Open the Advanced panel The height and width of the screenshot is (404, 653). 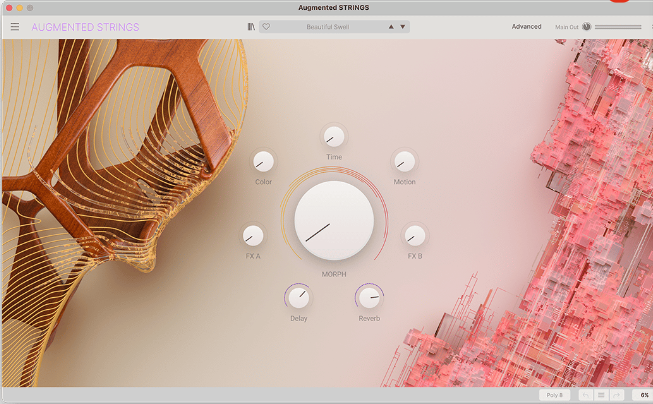point(526,27)
